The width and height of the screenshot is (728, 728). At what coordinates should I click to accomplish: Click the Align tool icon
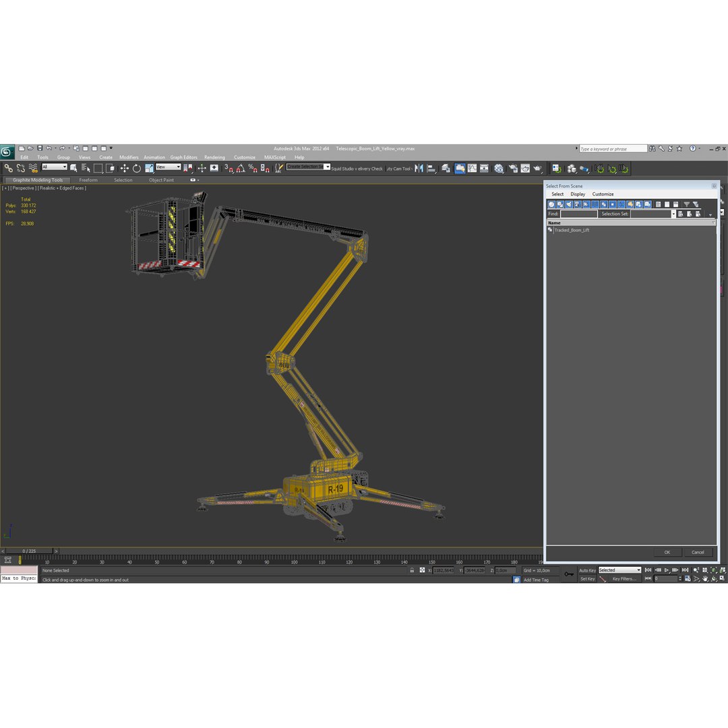pyautogui.click(x=431, y=168)
